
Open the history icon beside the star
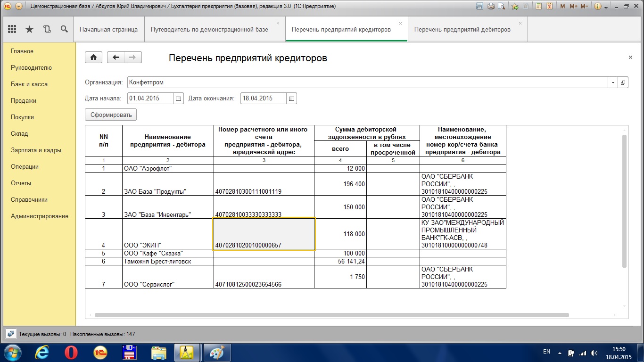pyautogui.click(x=47, y=29)
